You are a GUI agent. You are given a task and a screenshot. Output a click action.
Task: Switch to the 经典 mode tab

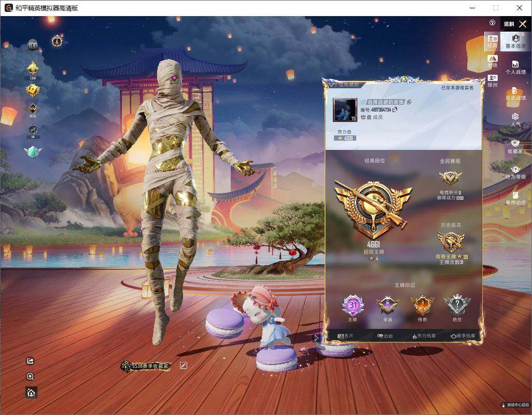(492, 41)
